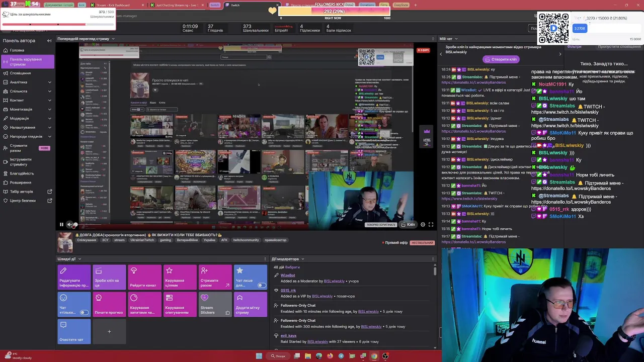The image size is (644, 362).
Task: Open Центр безпеки external link icon
Action: tap(49, 201)
